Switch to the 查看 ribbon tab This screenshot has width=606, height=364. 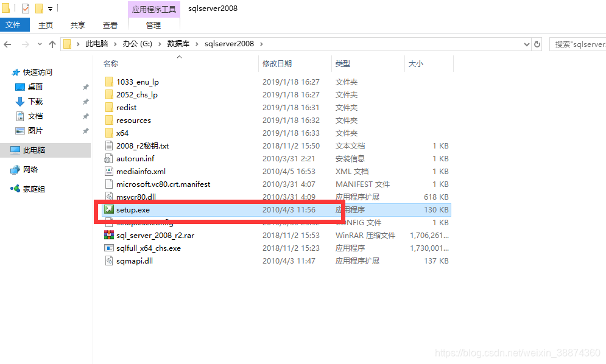[x=110, y=25]
